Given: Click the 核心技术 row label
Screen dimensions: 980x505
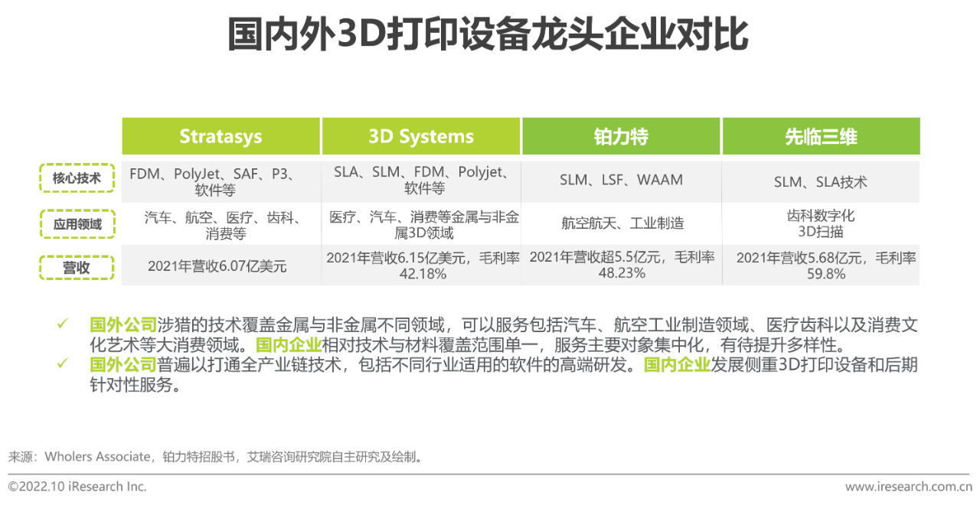Looking at the screenshot, I should [77, 179].
